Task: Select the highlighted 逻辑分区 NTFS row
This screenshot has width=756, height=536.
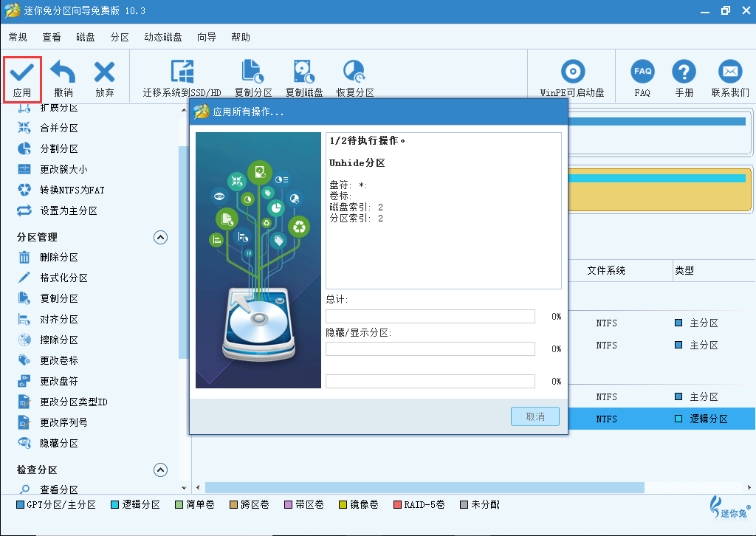Action: pos(661,419)
